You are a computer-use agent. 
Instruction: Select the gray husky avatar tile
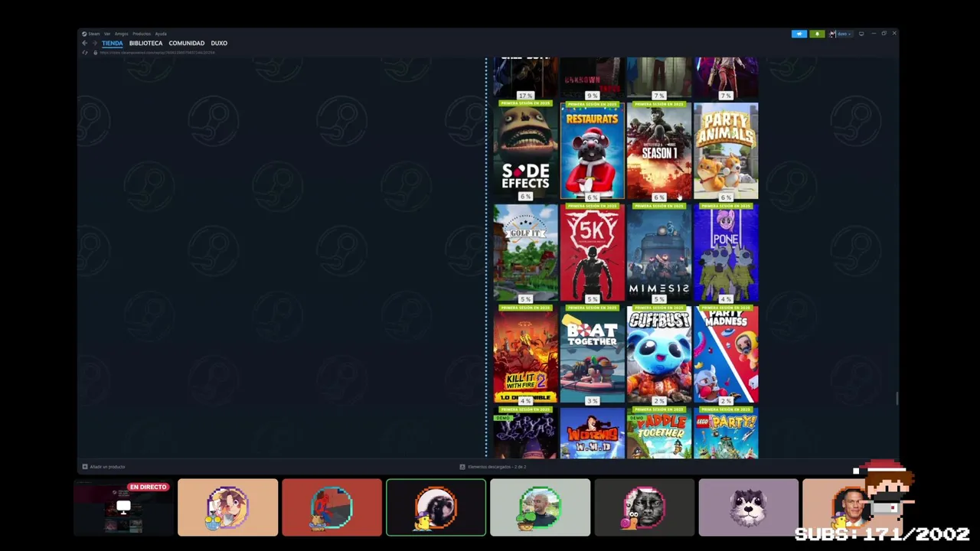click(748, 507)
